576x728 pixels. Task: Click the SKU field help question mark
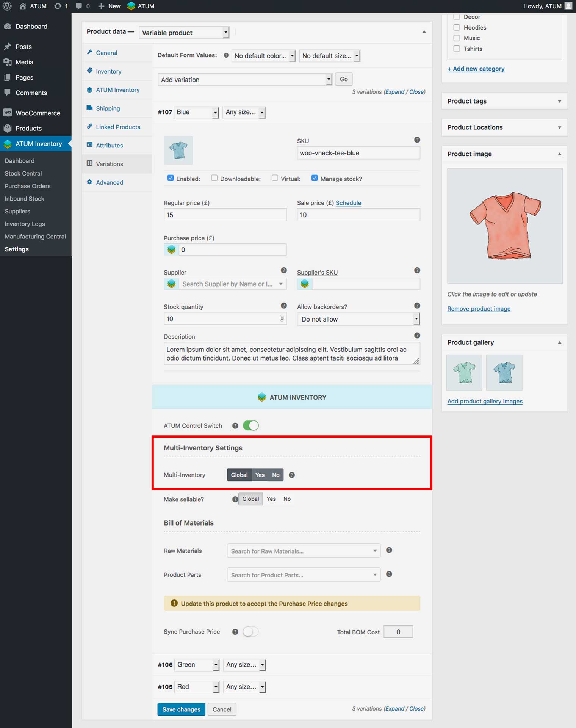(x=417, y=140)
